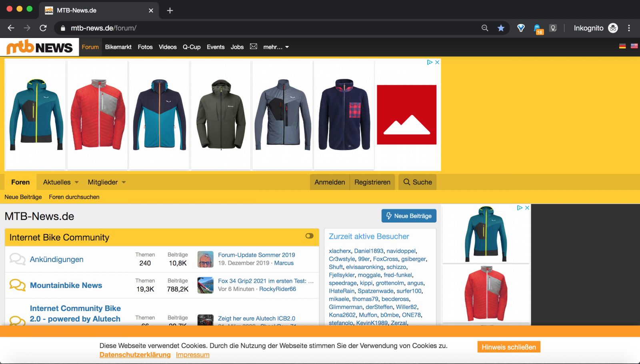The height and width of the screenshot is (364, 640).
Task: Open Internet Community Bike 2.0 forum link
Action: pos(75,314)
